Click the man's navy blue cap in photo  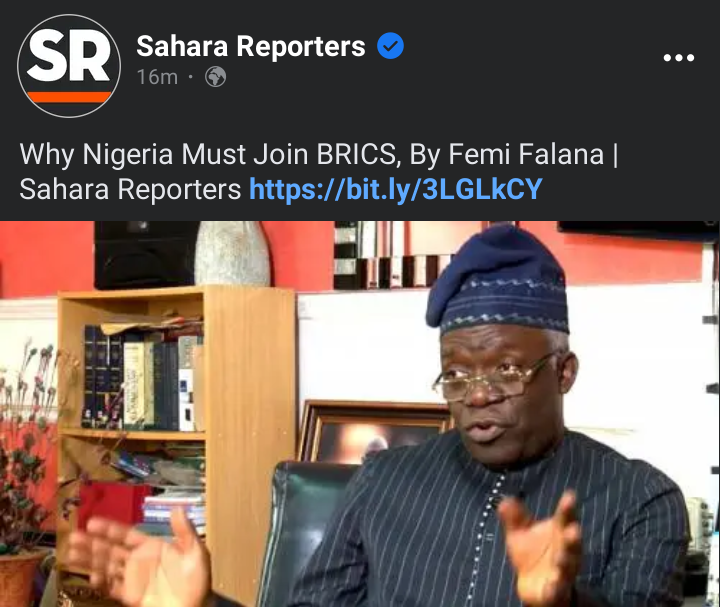[498, 280]
